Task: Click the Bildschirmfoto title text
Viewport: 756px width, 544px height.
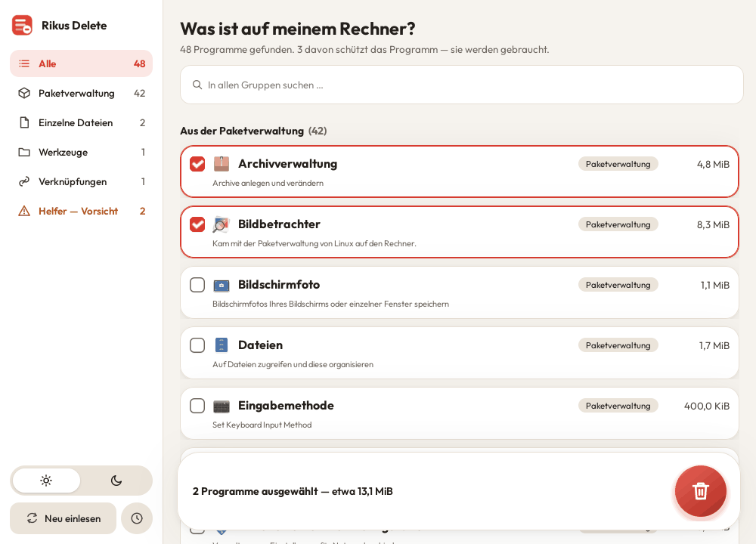Action: tap(279, 285)
